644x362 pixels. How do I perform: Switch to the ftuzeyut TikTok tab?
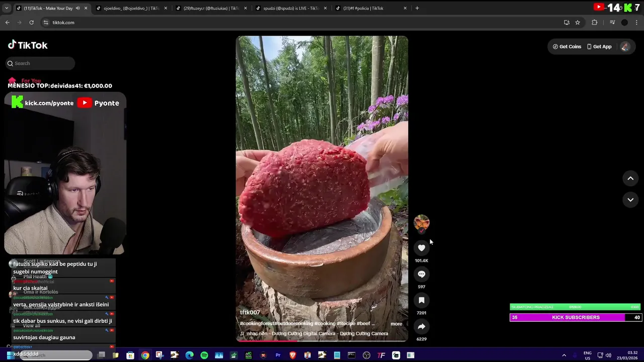[x=211, y=8]
